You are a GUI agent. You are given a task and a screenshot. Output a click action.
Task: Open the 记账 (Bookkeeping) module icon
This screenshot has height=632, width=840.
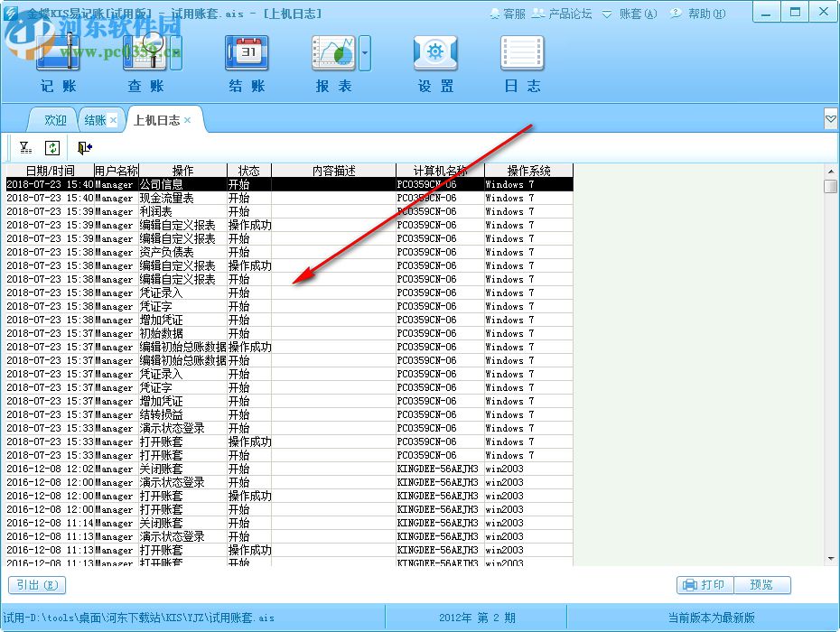click(x=57, y=54)
